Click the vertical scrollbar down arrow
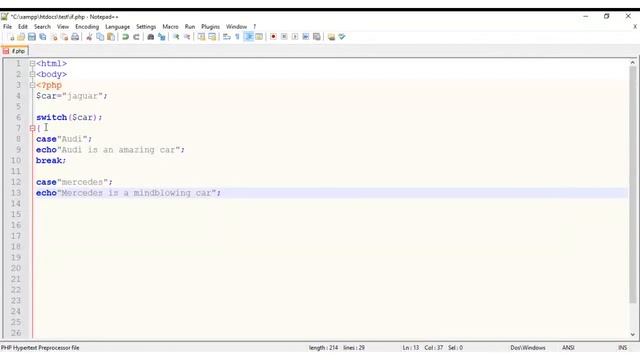 pos(633,334)
